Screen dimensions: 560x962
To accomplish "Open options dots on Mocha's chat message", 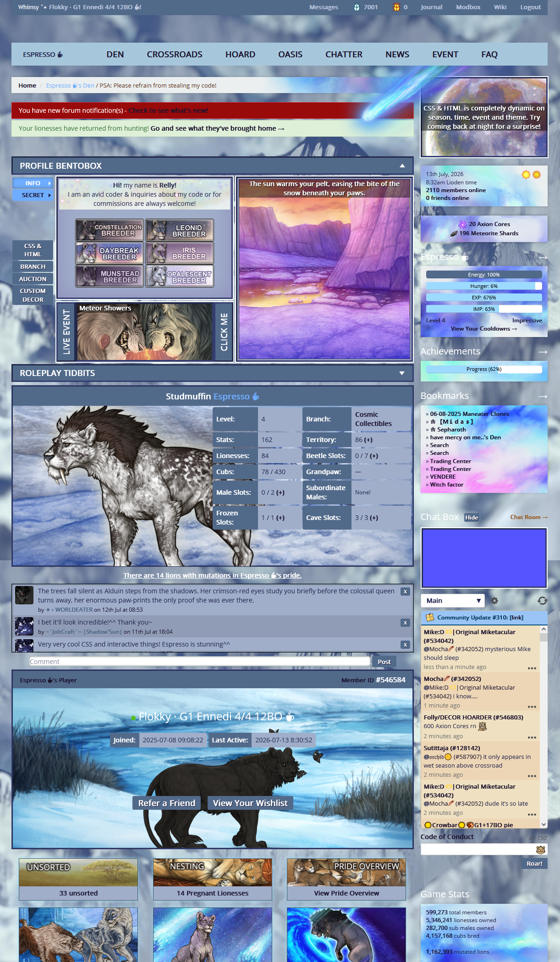I will point(532,707).
